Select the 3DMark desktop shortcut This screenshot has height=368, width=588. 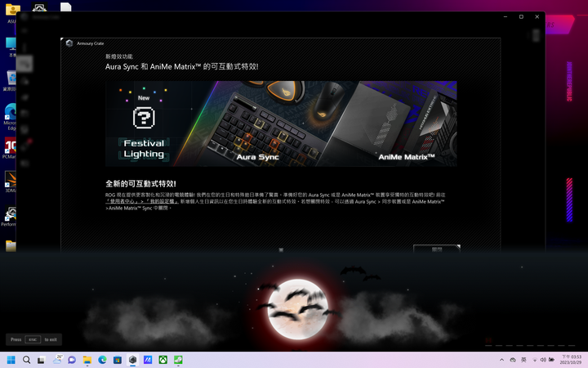pos(10,182)
